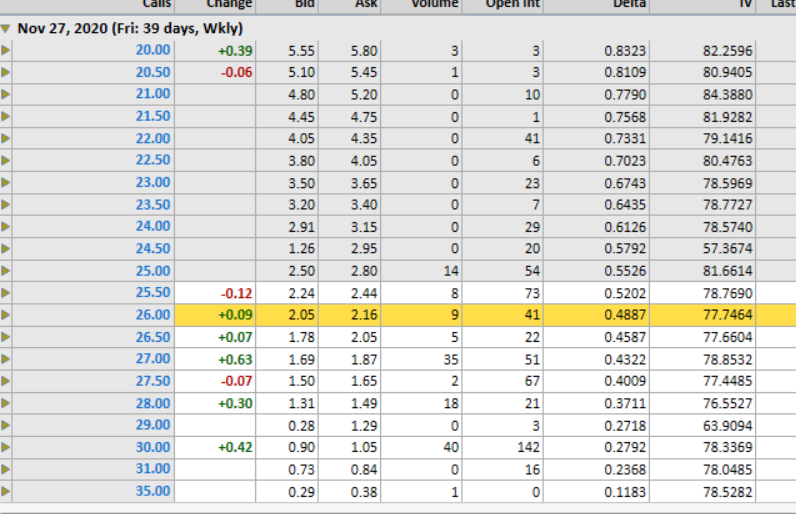
Task: Select delta value 0.4887
Action: pyautogui.click(x=625, y=315)
